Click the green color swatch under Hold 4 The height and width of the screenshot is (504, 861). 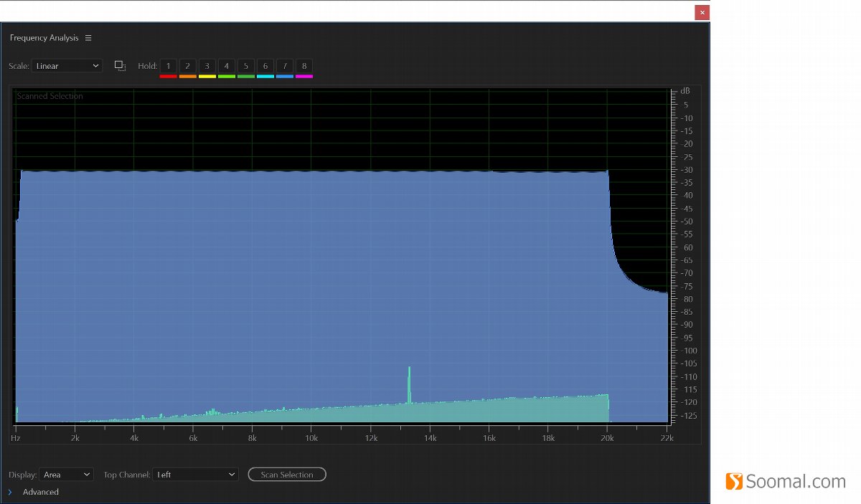(226, 75)
